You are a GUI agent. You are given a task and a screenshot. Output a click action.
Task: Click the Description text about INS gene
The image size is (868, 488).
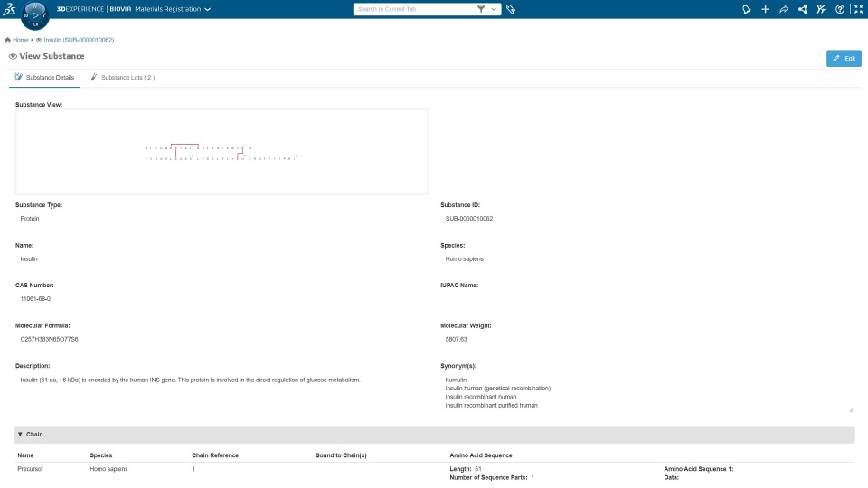click(x=191, y=380)
